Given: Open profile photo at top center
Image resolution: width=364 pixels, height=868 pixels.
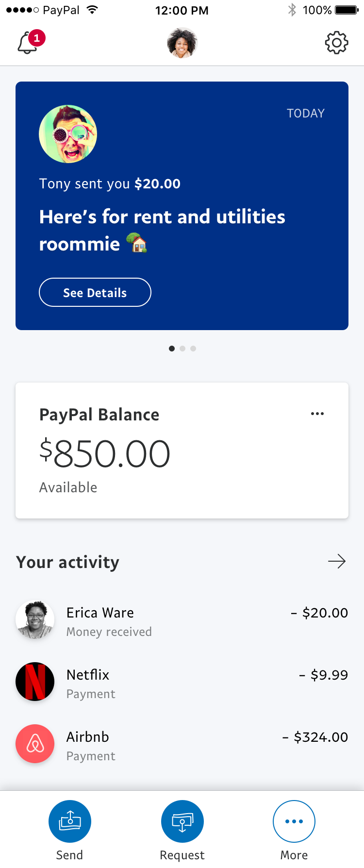Looking at the screenshot, I should tap(182, 43).
